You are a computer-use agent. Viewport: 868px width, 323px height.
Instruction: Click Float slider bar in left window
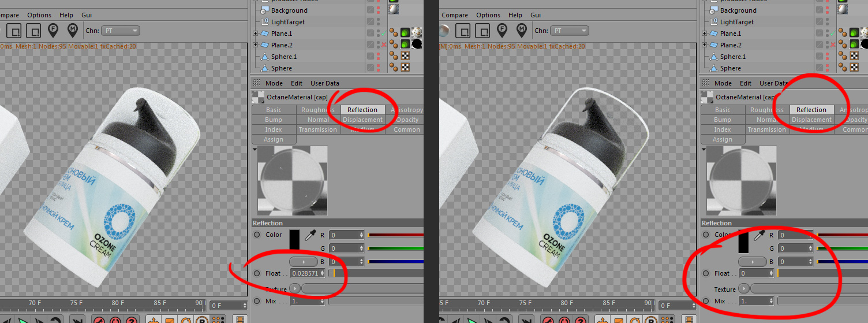coord(376,273)
